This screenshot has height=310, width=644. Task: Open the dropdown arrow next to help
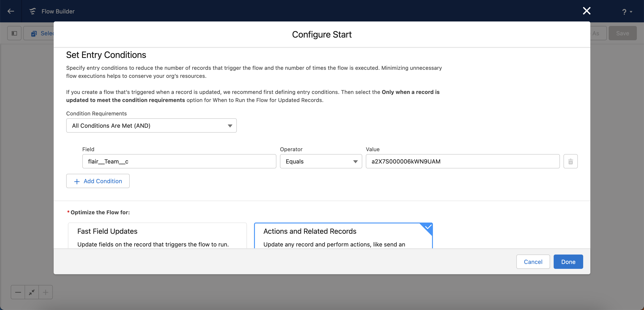[631, 12]
